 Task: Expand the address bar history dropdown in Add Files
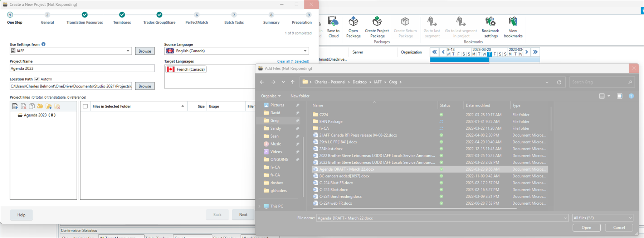pyautogui.click(x=547, y=82)
